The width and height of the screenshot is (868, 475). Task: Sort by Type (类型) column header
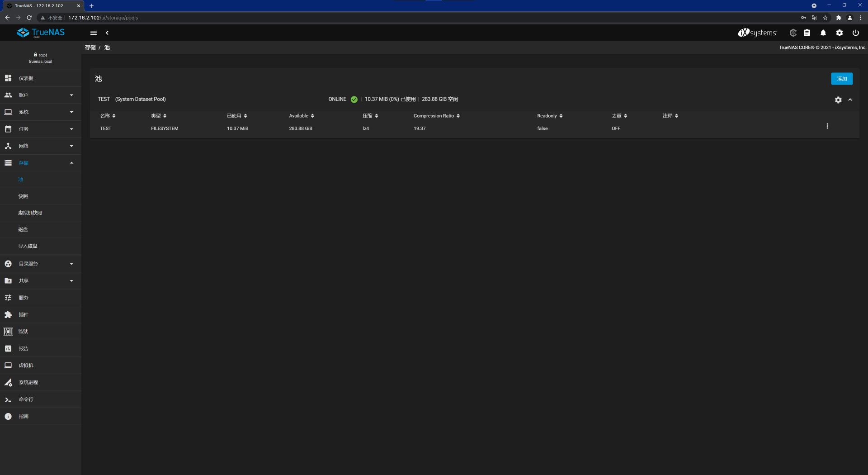[x=159, y=116]
